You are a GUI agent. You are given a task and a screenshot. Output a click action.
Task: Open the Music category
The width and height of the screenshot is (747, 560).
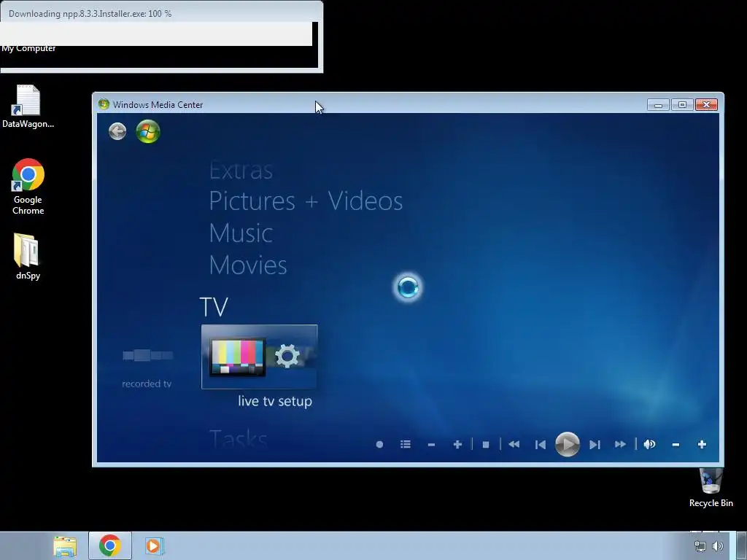[x=241, y=233]
